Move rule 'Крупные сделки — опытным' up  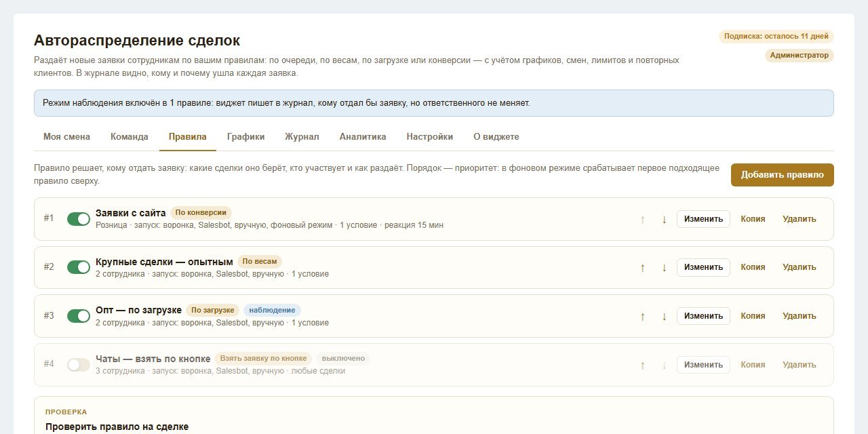click(x=642, y=267)
